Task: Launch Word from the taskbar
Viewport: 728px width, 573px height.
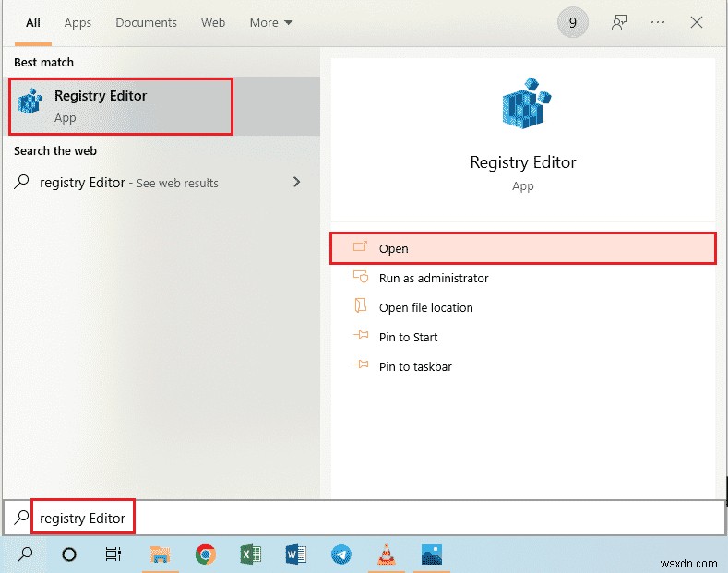Action: point(296,555)
